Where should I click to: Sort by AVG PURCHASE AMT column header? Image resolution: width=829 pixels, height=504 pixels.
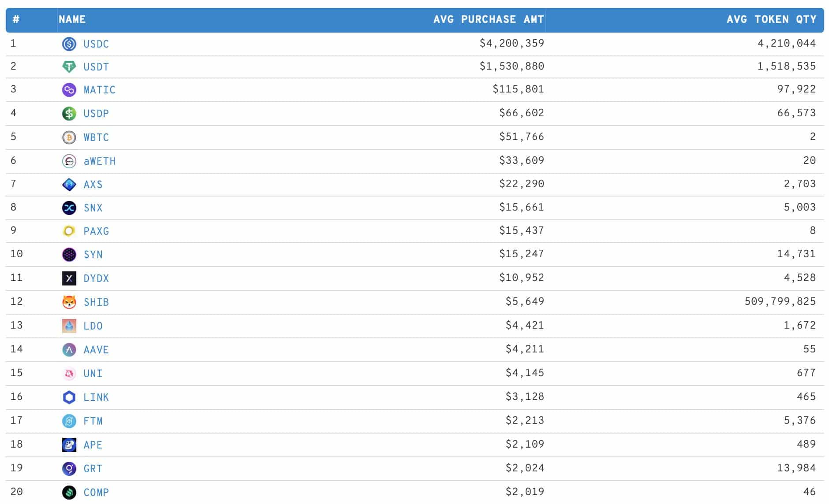(x=489, y=19)
